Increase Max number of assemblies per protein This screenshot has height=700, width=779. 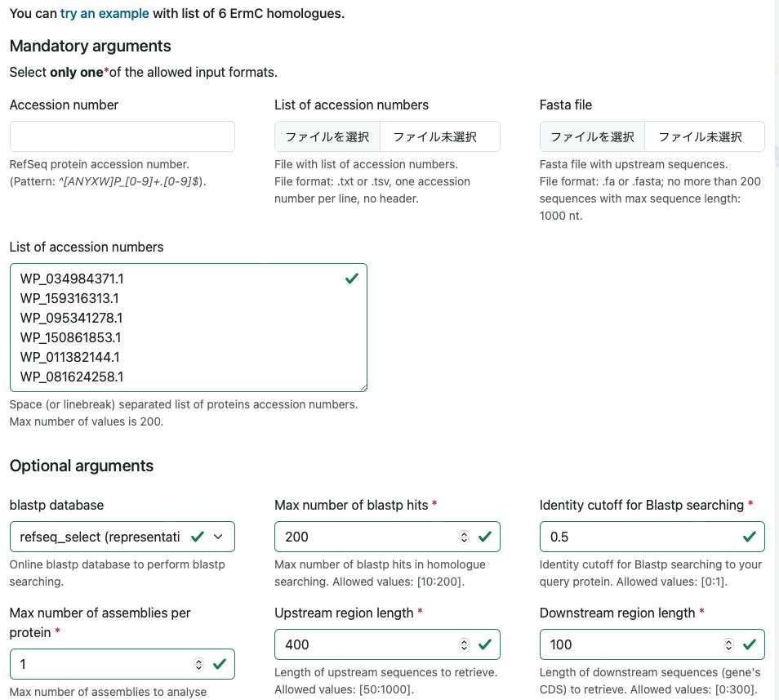(x=198, y=660)
